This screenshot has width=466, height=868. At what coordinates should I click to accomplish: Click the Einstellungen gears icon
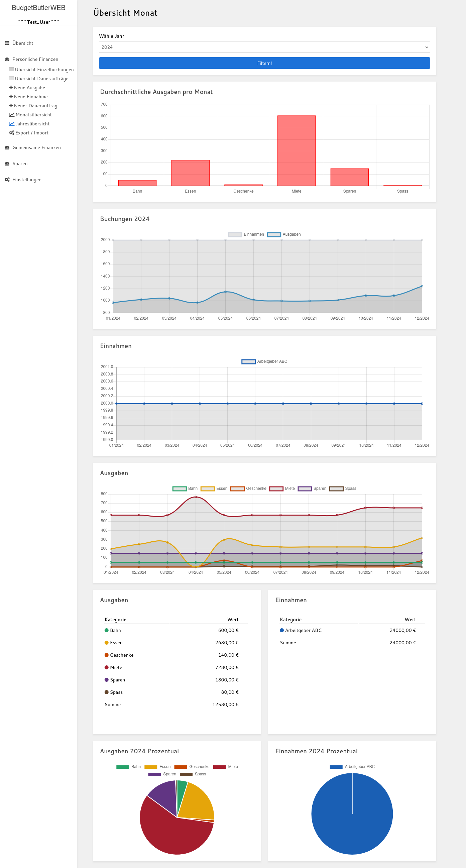click(7, 180)
